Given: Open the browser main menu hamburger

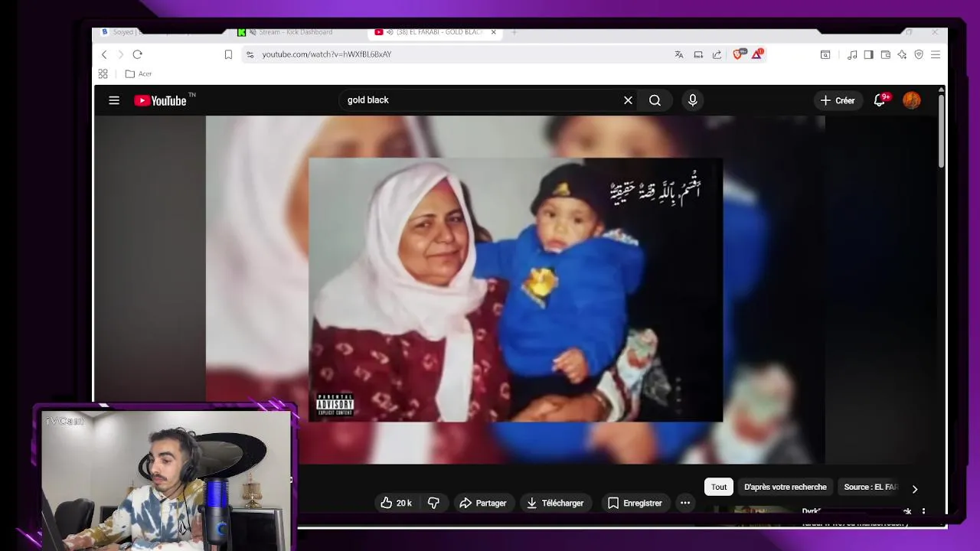Looking at the screenshot, I should [x=936, y=54].
